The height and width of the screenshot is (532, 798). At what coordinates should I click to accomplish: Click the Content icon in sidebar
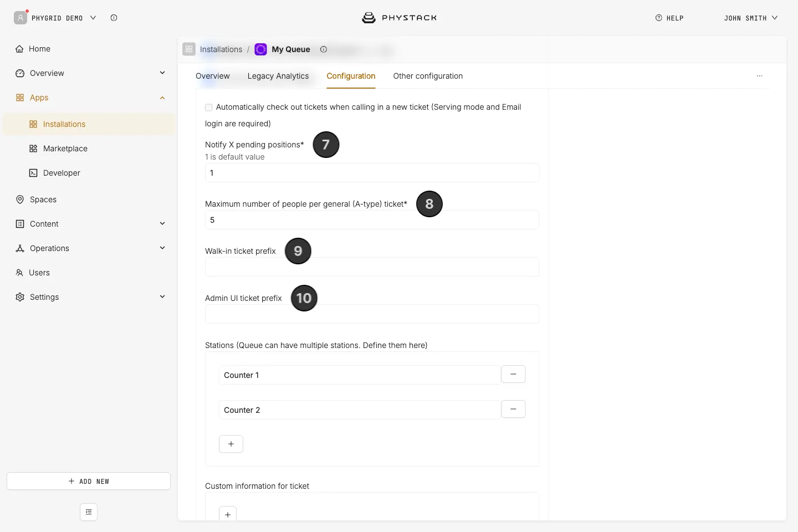(20, 224)
